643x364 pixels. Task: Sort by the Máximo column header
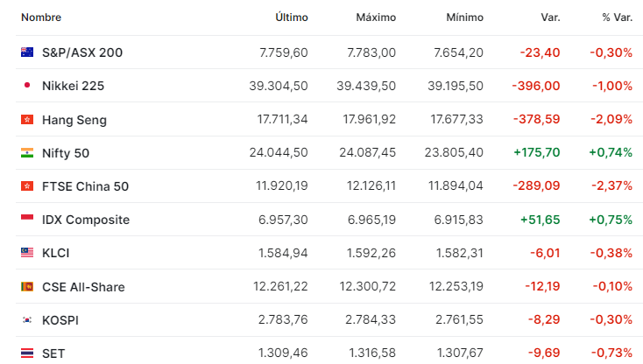coord(376,17)
